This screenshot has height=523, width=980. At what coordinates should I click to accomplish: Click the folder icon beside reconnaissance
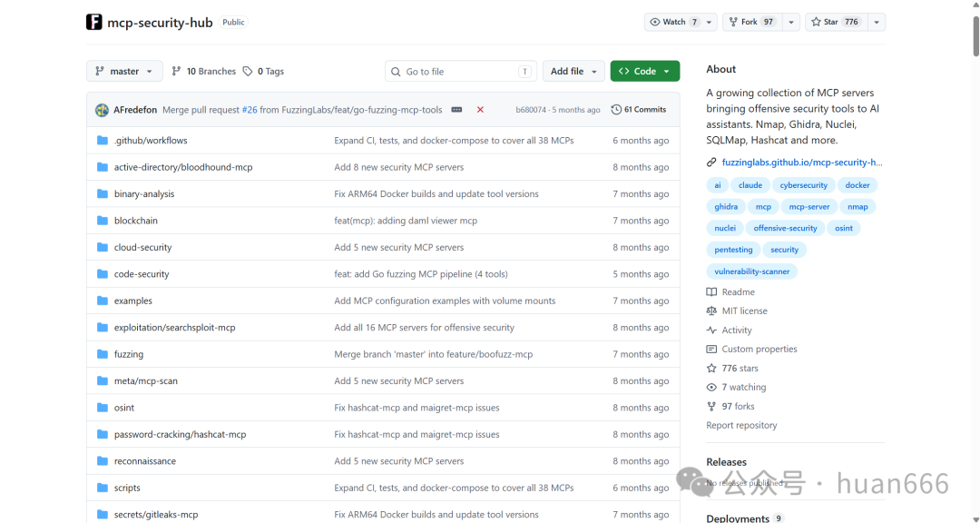[103, 461]
